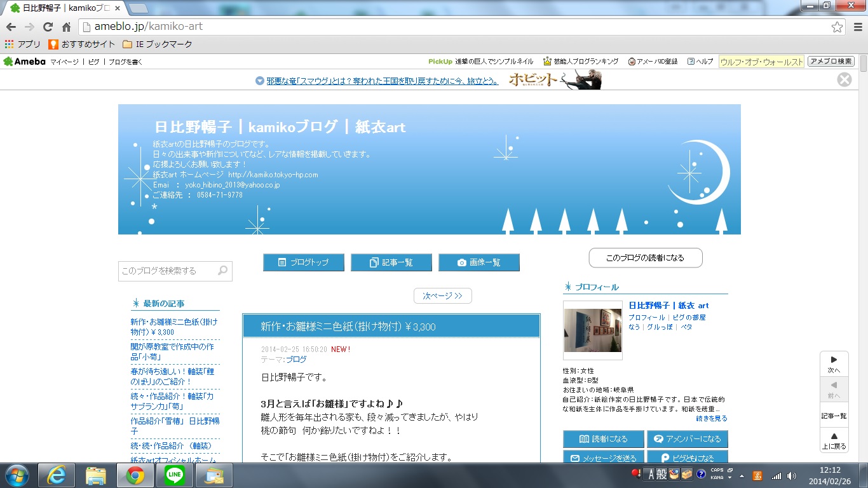Image resolution: width=868 pixels, height=488 pixels.
Task: Click the Hobbit ad banner link text
Action: pyautogui.click(x=383, y=81)
